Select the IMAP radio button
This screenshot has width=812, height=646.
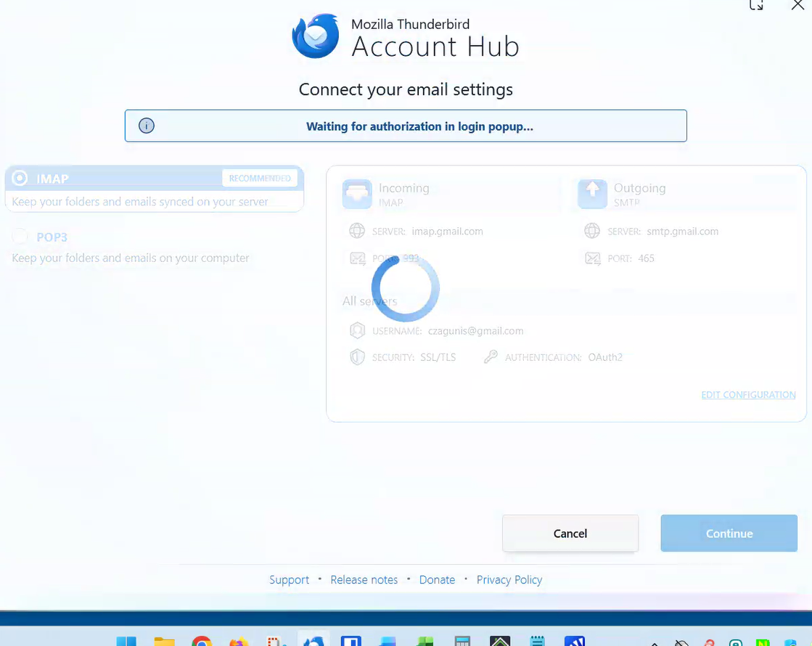coord(20,179)
